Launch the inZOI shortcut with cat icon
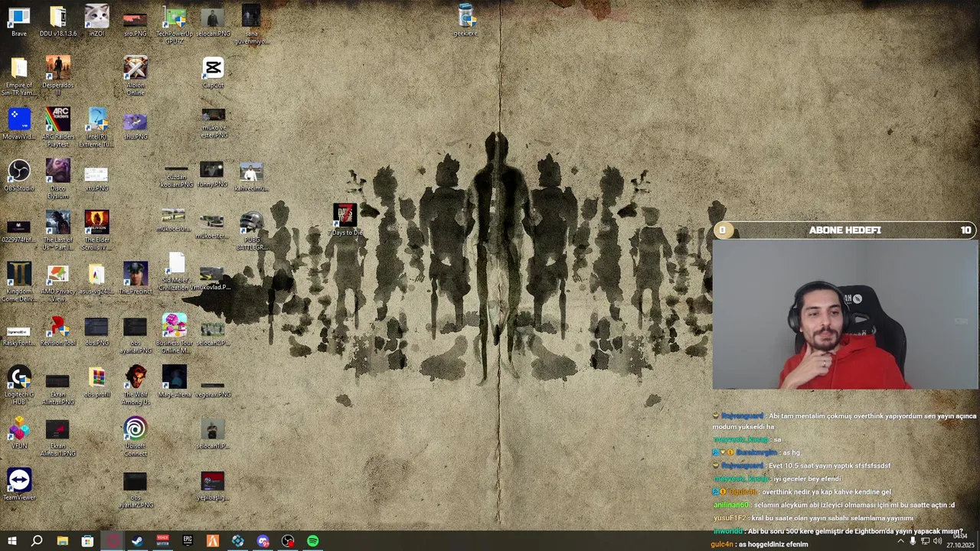This screenshot has width=980, height=551. (x=96, y=21)
